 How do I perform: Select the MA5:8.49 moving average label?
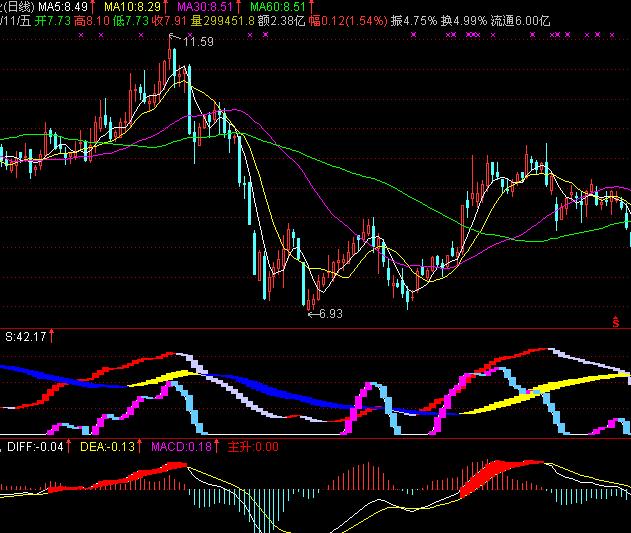(x=63, y=7)
